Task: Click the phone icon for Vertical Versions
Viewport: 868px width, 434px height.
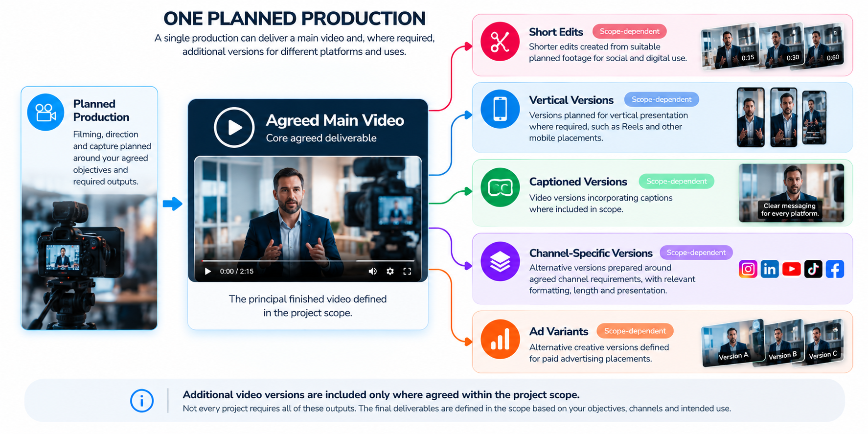Action: click(x=500, y=109)
